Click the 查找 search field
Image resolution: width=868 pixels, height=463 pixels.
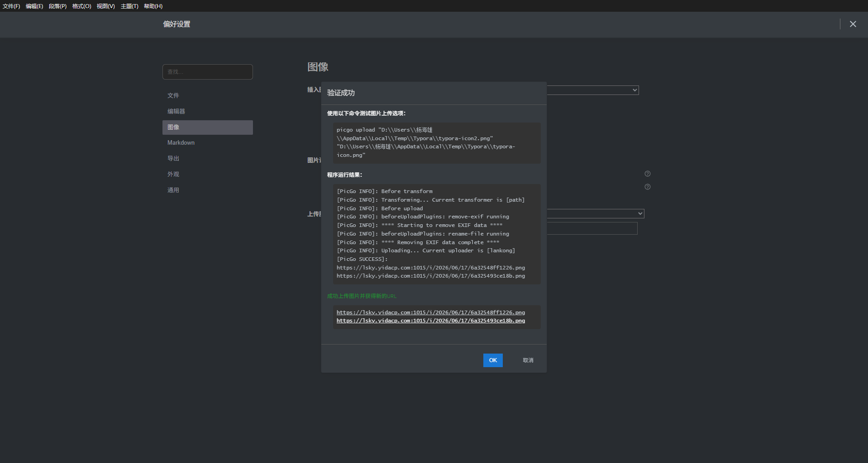[x=208, y=72]
